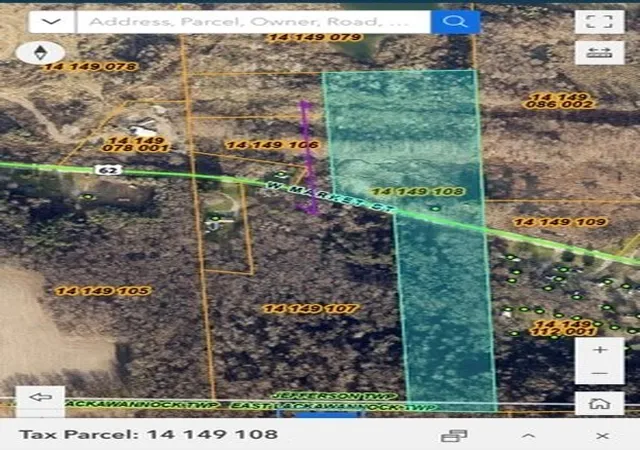Dock the parcel popup panel

tap(454, 436)
